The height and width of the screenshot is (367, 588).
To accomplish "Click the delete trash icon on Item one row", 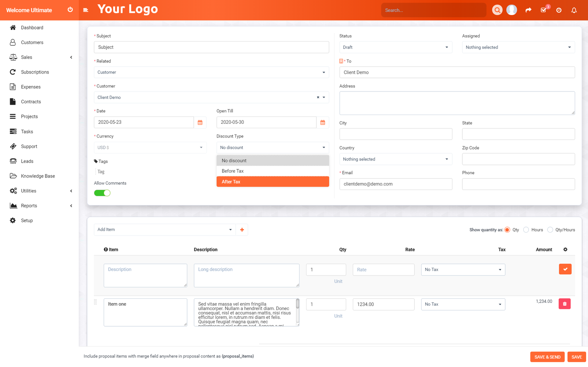I will 565,303.
